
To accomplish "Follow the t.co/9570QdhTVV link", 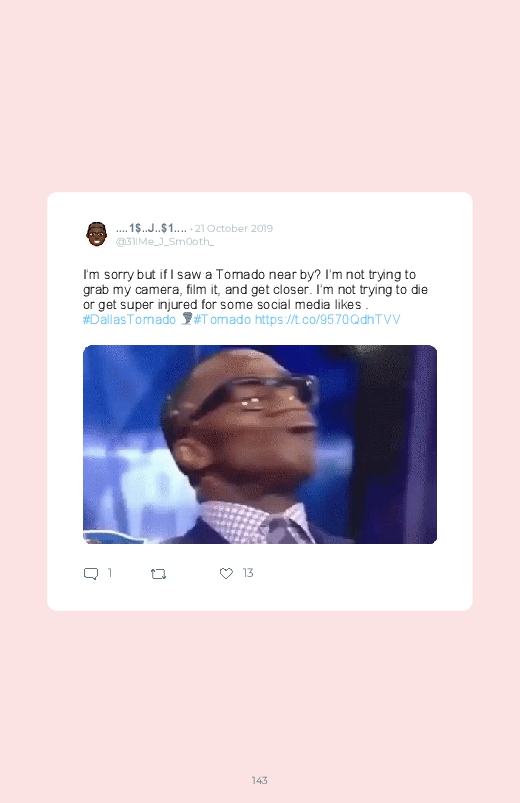I will click(327, 320).
